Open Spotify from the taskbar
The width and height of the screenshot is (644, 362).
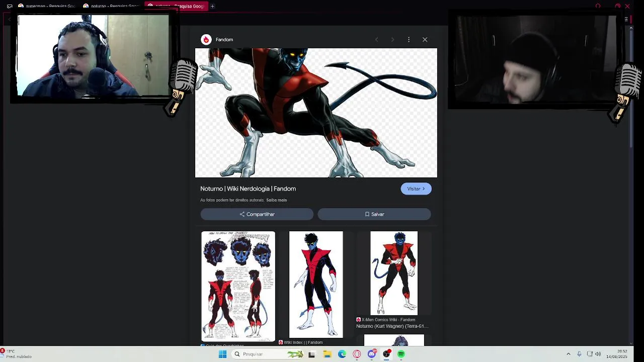click(401, 354)
